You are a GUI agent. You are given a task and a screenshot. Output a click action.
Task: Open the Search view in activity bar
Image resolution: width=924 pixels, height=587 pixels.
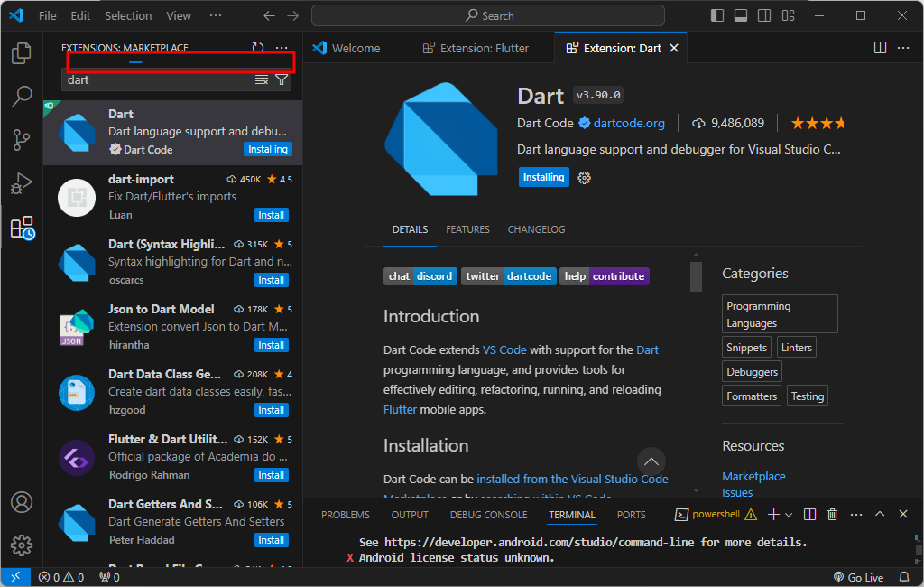pyautogui.click(x=22, y=96)
